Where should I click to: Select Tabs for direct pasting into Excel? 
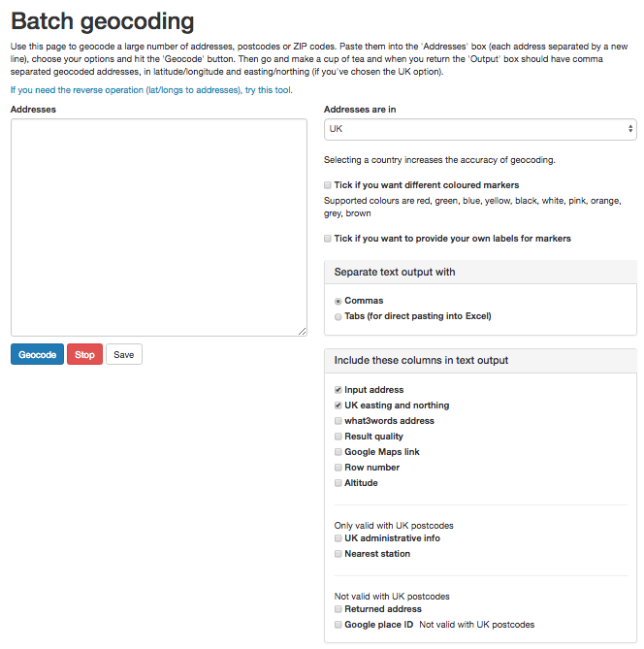tap(338, 316)
